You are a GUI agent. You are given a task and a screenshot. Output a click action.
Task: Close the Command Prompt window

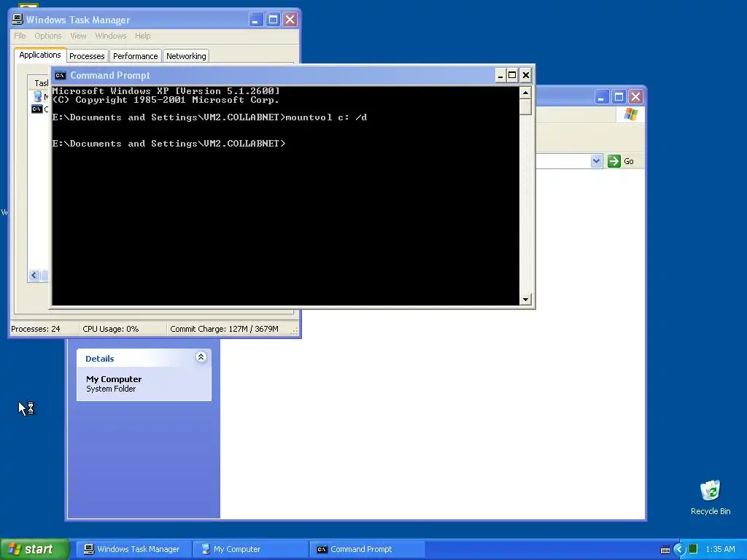(525, 75)
